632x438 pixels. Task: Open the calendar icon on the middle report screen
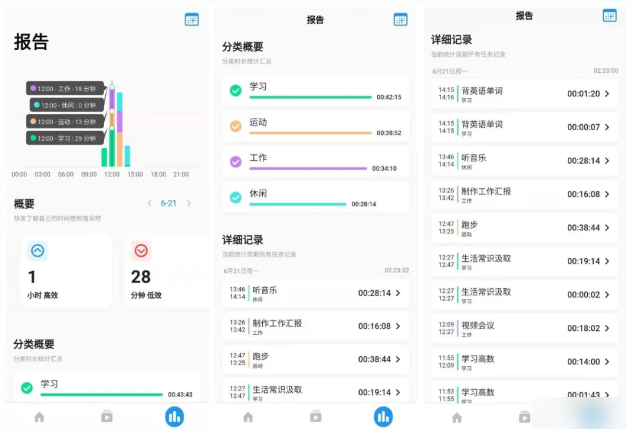coord(400,19)
